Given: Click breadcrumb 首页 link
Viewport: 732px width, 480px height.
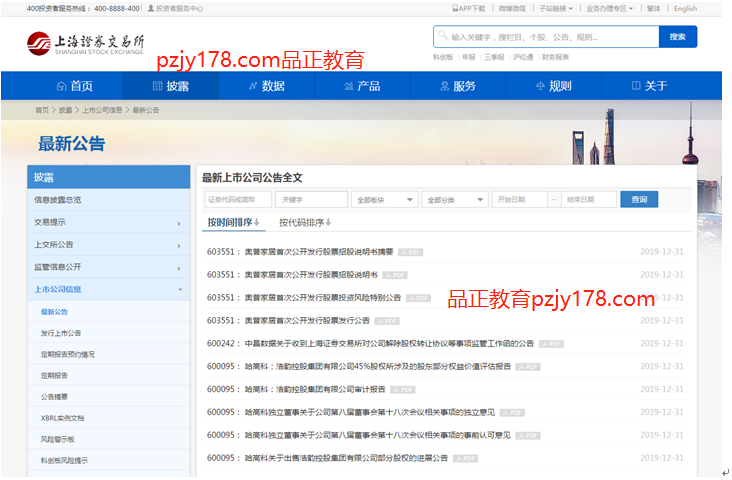Looking at the screenshot, I should [42, 110].
